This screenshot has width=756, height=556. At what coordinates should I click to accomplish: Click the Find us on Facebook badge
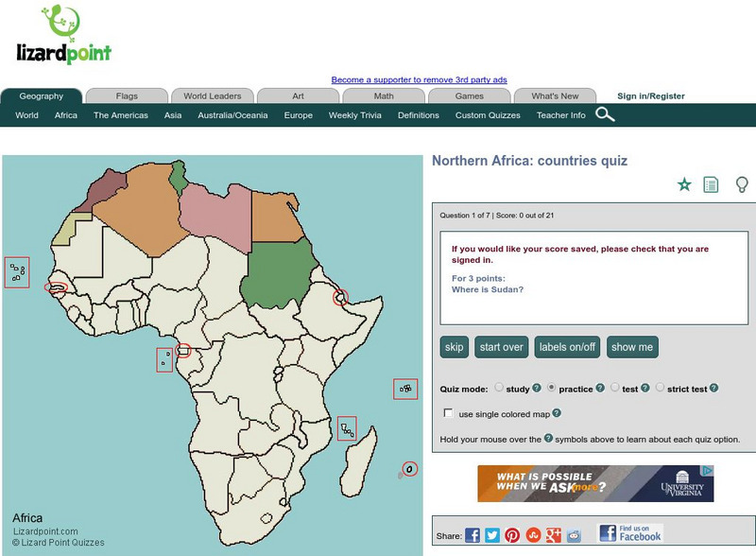630,533
